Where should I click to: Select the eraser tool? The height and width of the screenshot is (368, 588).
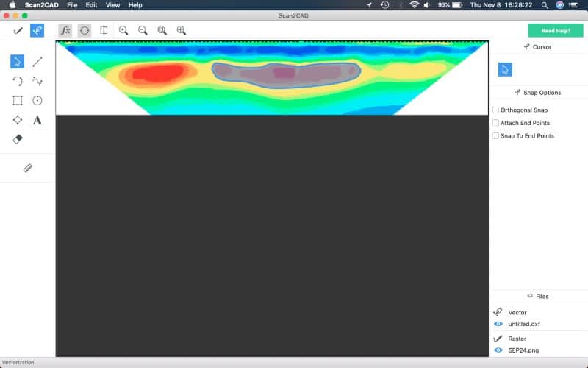click(x=18, y=139)
